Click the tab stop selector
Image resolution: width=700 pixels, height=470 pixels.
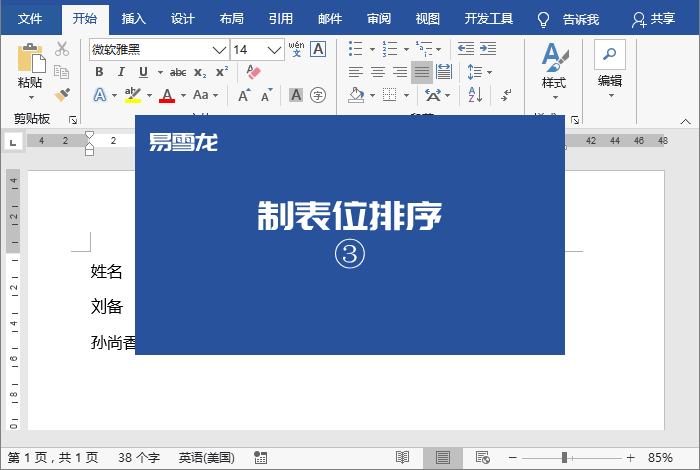coord(13,142)
